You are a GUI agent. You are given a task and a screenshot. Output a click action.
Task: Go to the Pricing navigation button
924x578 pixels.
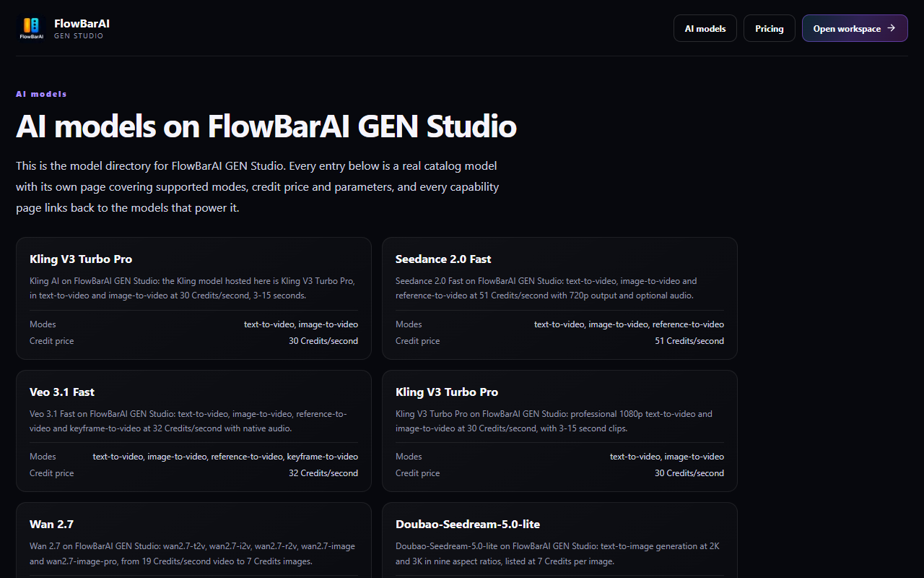click(x=770, y=28)
